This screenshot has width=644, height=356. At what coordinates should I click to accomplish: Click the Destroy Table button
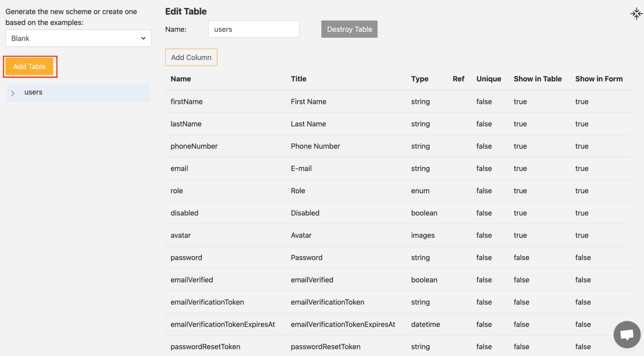(349, 29)
